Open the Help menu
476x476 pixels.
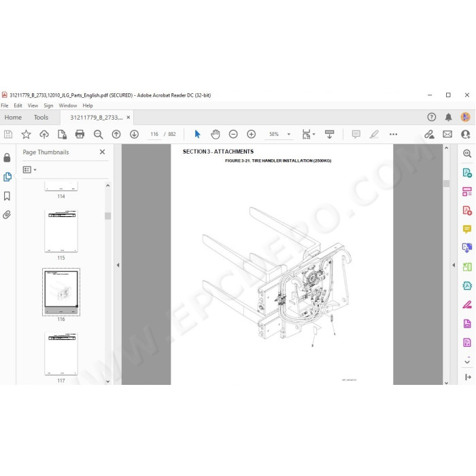(x=88, y=105)
